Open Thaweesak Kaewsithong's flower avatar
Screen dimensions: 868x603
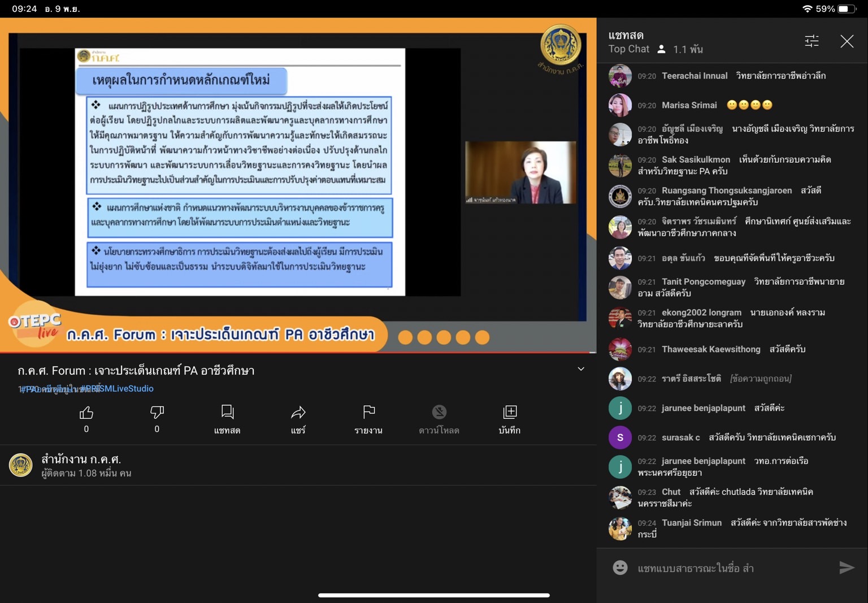620,349
